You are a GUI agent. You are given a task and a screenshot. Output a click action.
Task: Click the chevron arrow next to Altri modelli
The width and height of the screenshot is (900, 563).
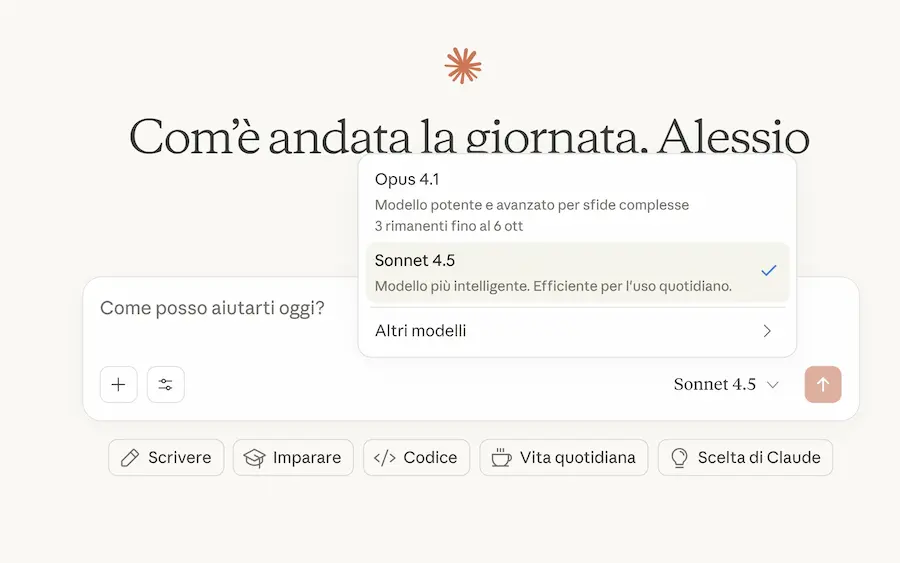click(767, 331)
